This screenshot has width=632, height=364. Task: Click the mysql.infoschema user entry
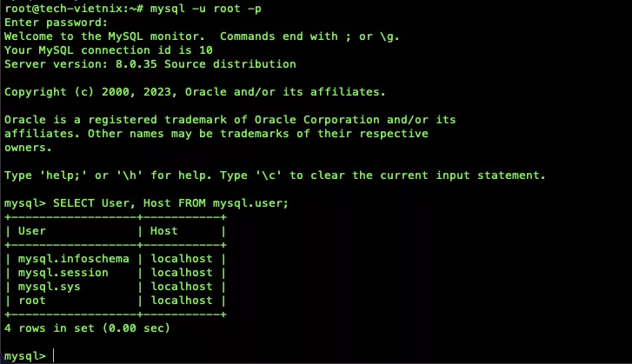(71, 259)
